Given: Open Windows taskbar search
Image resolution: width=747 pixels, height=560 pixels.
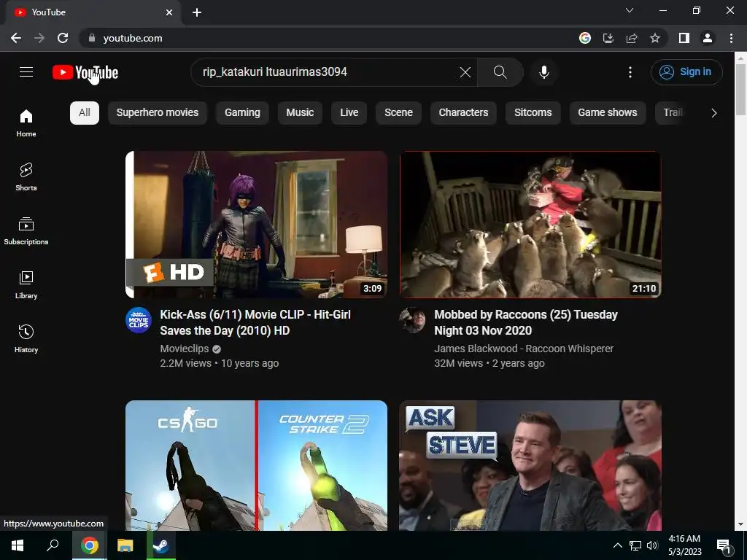Looking at the screenshot, I should tap(53, 545).
